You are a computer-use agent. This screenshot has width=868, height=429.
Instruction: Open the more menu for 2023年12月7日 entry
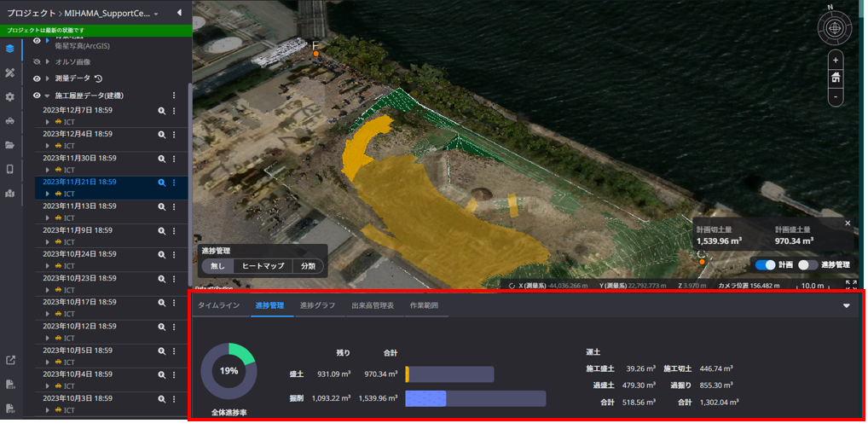point(174,111)
